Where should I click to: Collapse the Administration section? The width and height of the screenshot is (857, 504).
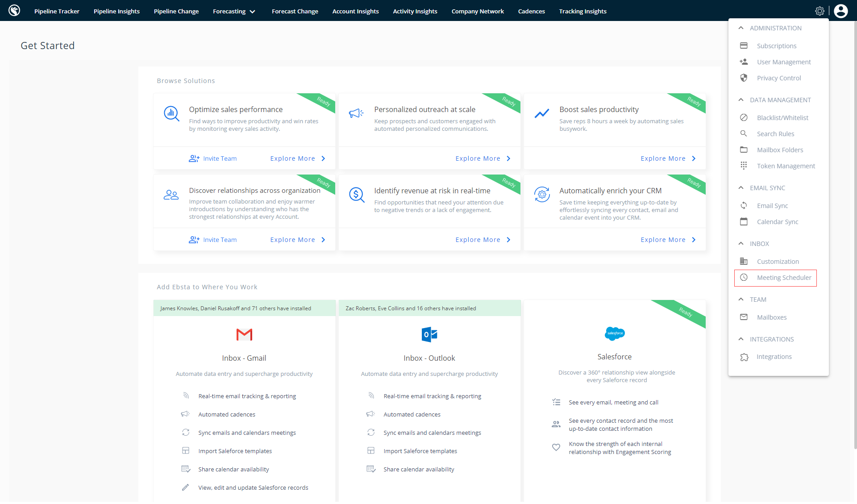(741, 28)
